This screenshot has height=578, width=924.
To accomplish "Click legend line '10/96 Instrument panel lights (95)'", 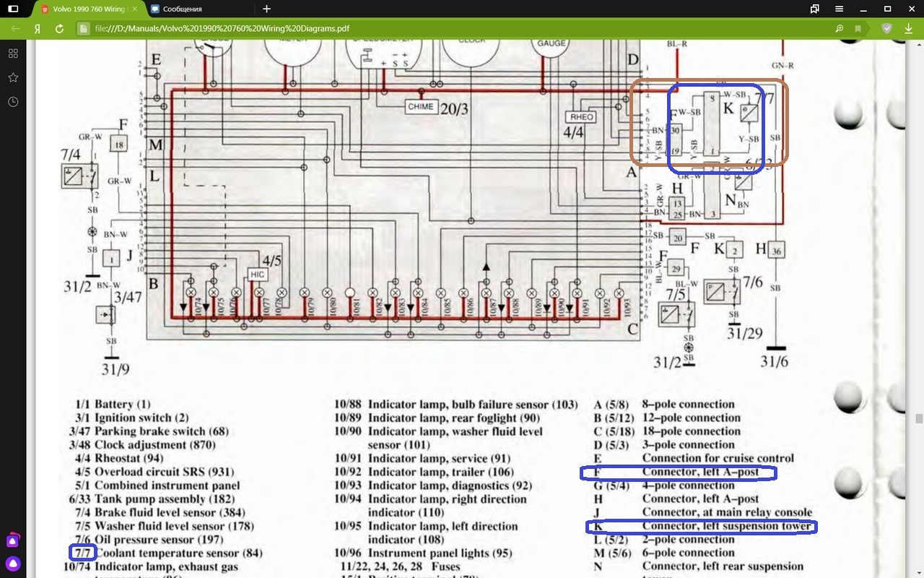I will [x=422, y=553].
